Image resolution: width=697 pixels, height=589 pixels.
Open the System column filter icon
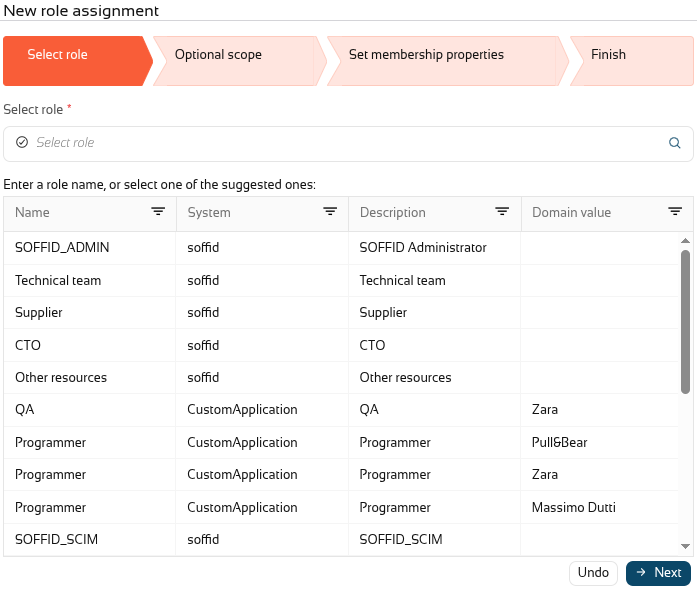tap(330, 212)
